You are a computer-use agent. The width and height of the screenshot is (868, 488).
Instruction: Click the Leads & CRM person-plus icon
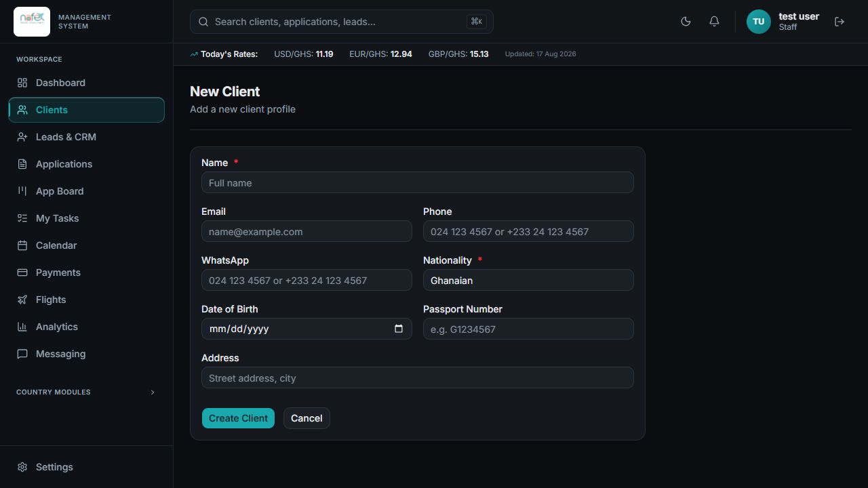(x=22, y=137)
